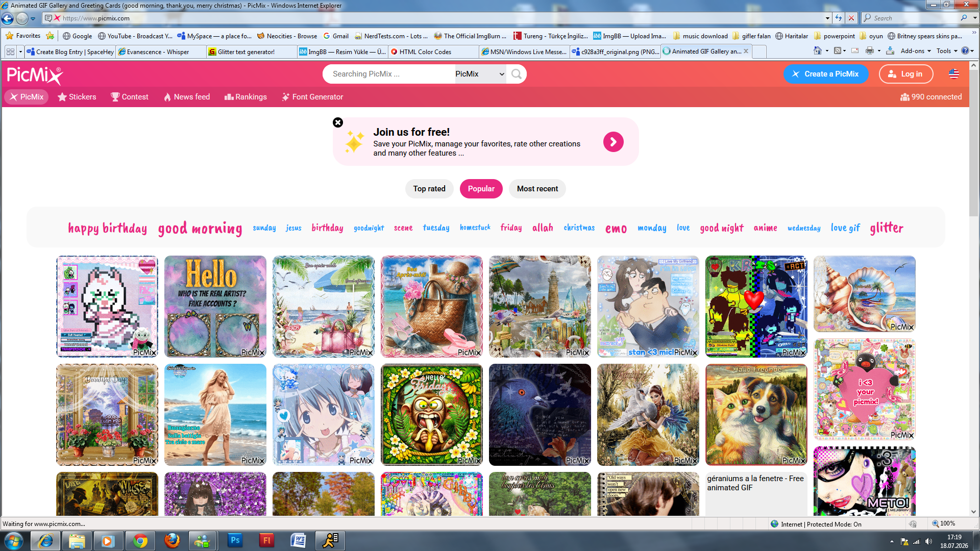Open the Tools dropdown menu

click(x=947, y=51)
